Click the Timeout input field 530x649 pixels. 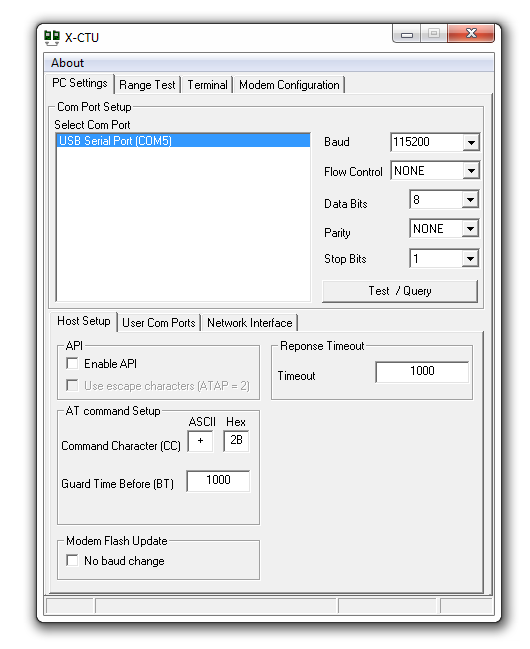coord(422,371)
